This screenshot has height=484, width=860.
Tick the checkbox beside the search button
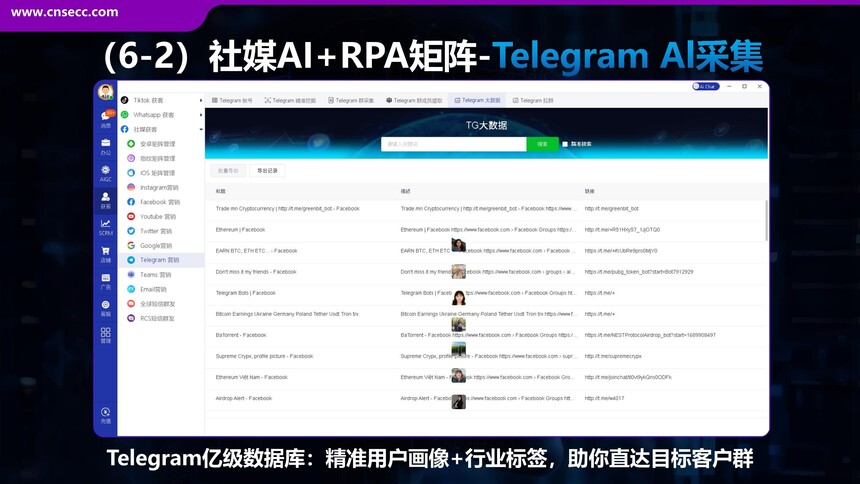pos(565,144)
